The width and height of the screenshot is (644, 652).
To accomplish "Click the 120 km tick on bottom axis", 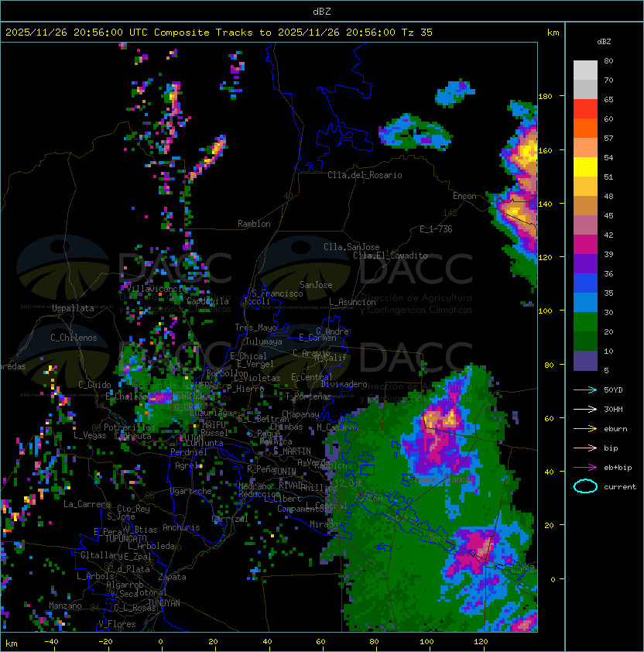I will (x=481, y=642).
